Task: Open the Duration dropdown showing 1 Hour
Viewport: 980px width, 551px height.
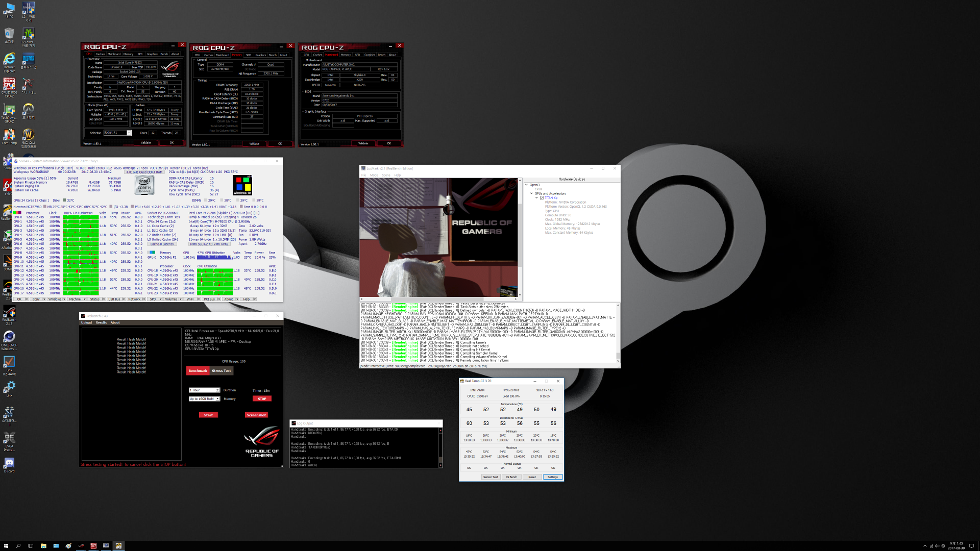Action: (x=204, y=390)
